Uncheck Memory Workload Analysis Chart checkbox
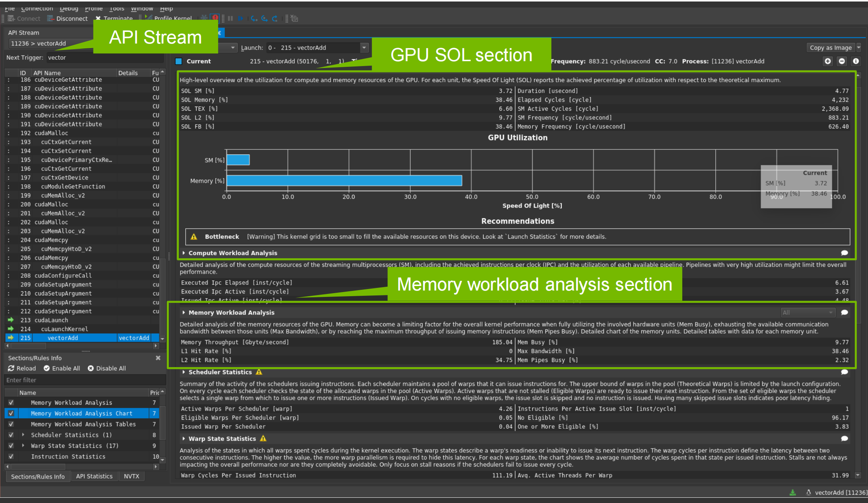This screenshot has height=503, width=868. (x=11, y=413)
